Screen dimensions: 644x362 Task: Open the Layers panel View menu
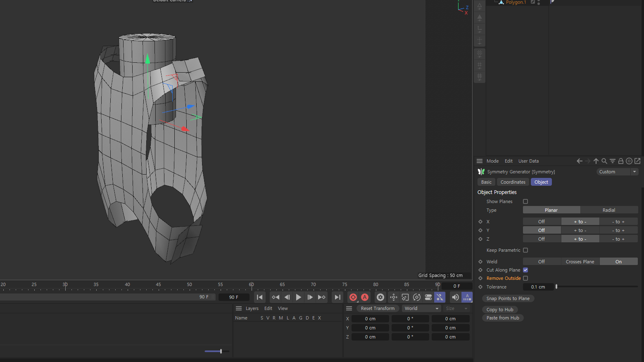coord(283,308)
